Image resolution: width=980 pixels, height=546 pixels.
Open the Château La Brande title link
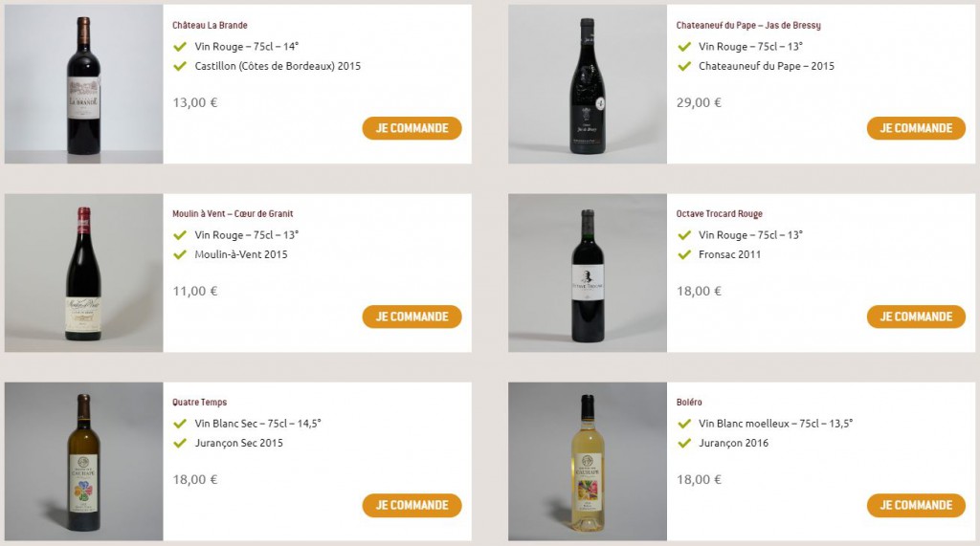[210, 25]
